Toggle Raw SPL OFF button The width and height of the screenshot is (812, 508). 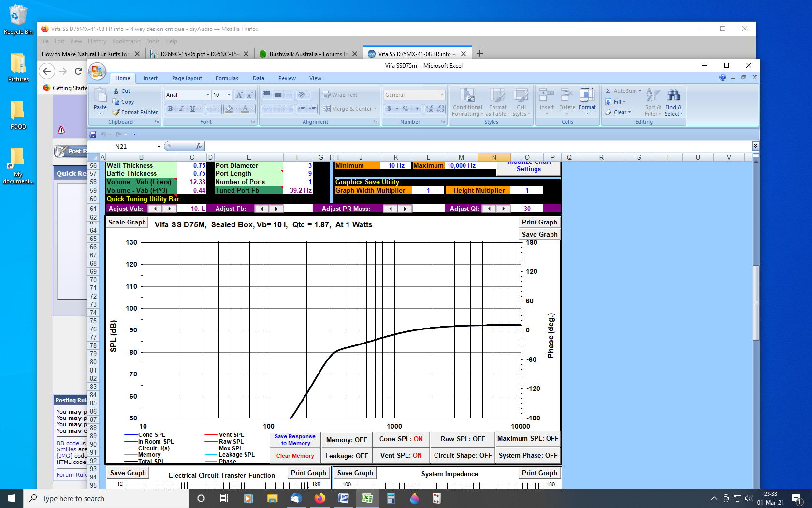(463, 439)
